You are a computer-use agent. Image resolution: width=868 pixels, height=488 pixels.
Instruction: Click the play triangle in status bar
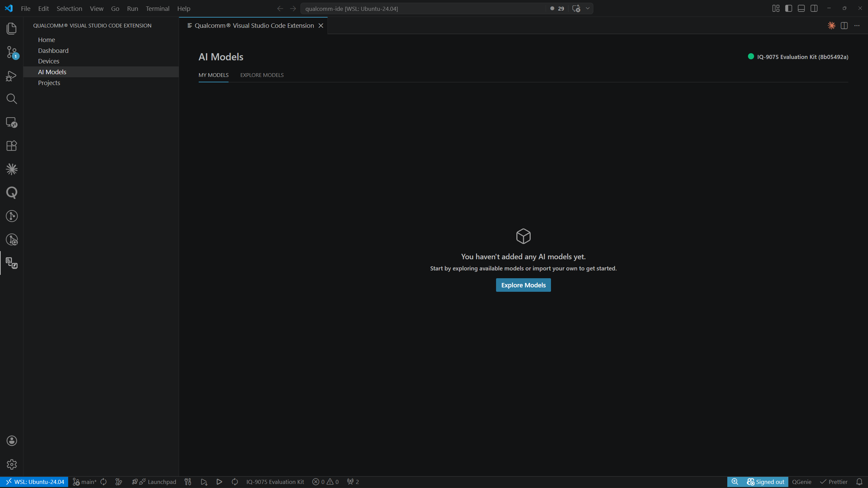(219, 482)
